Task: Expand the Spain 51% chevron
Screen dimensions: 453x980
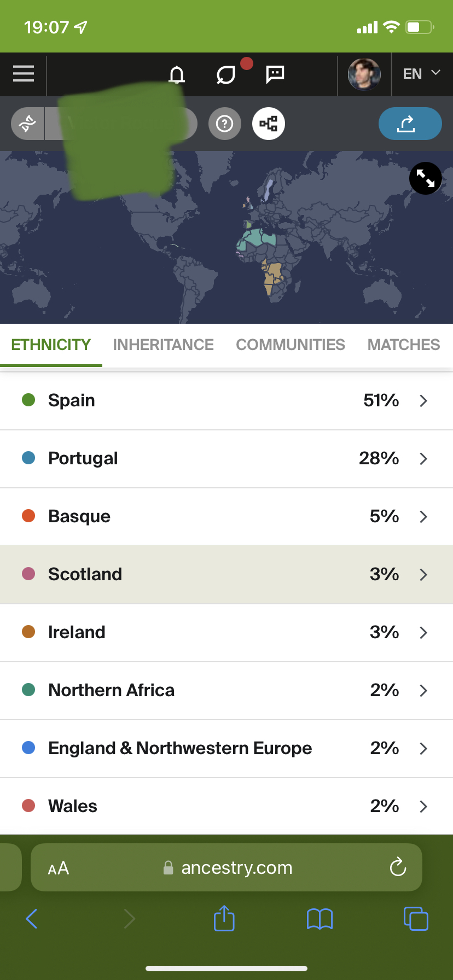Action: point(423,401)
